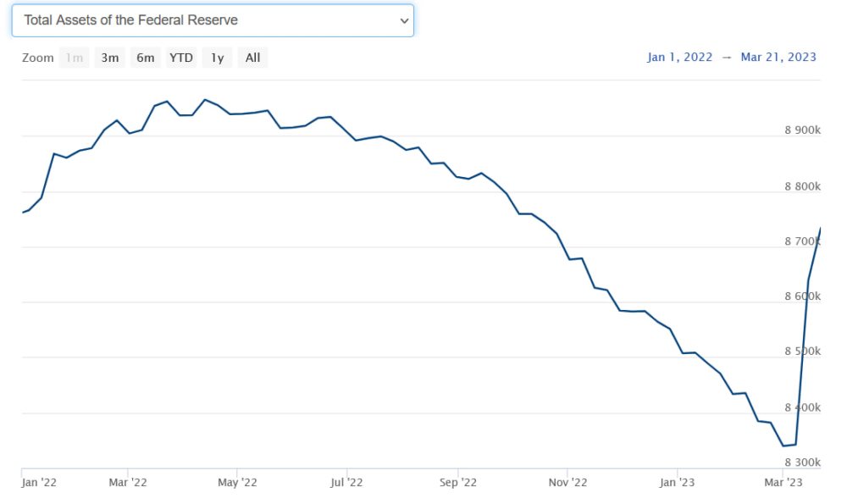Click the end date Mar 21, 2023
This screenshot has width=847, height=504.
click(x=778, y=58)
